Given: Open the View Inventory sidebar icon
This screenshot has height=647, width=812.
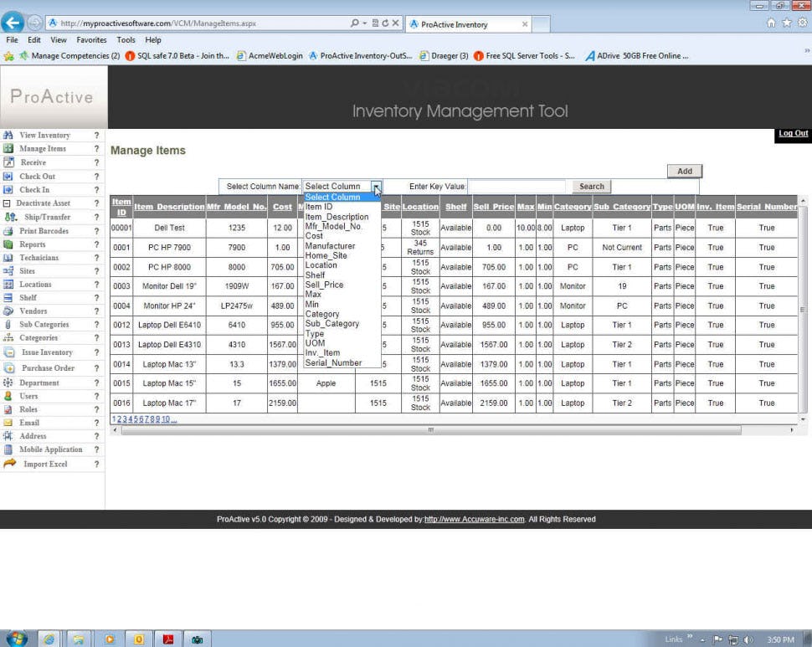Looking at the screenshot, I should click(8, 135).
